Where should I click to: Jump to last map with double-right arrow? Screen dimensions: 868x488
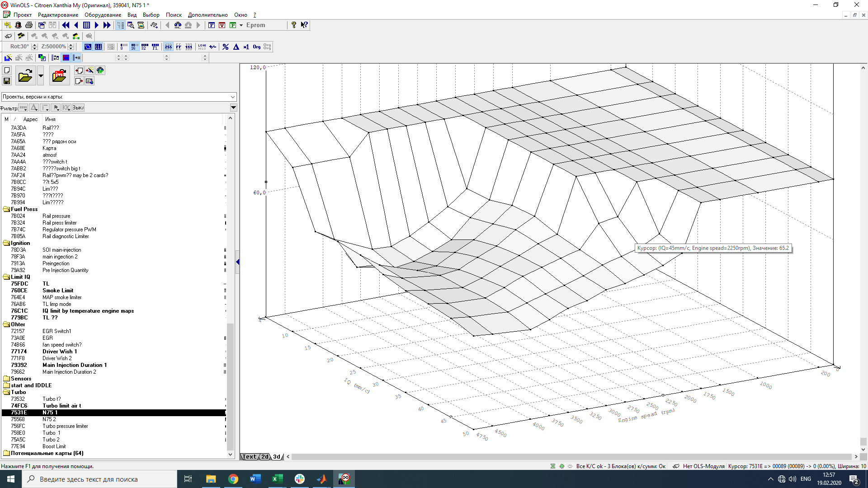(x=107, y=25)
